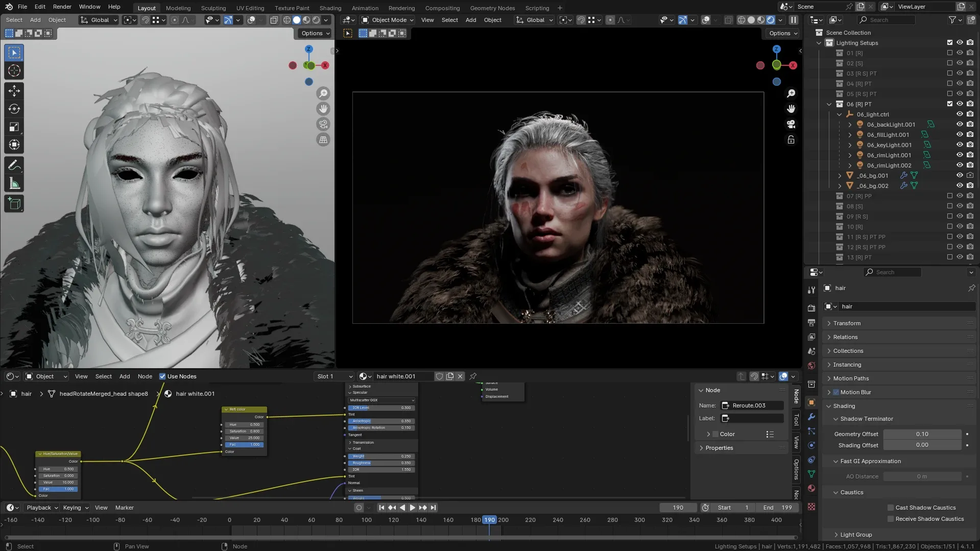Viewport: 980px width, 551px height.
Task: Expand the 06_backLight.001 tree item
Action: [850, 125]
